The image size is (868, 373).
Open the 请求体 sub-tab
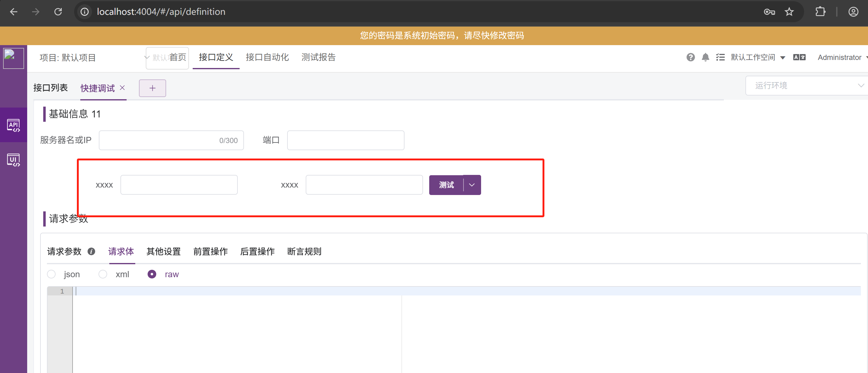pos(121,252)
